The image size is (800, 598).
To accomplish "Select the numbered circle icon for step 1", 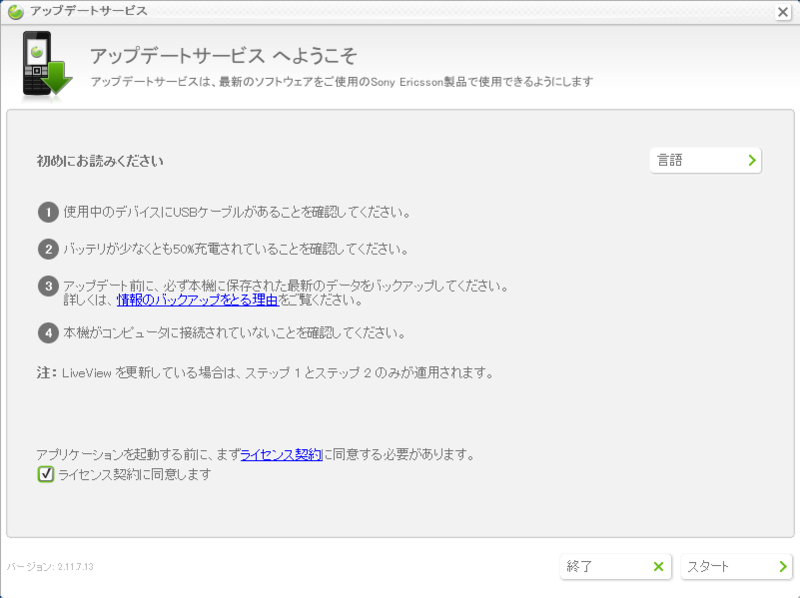I will (48, 211).
